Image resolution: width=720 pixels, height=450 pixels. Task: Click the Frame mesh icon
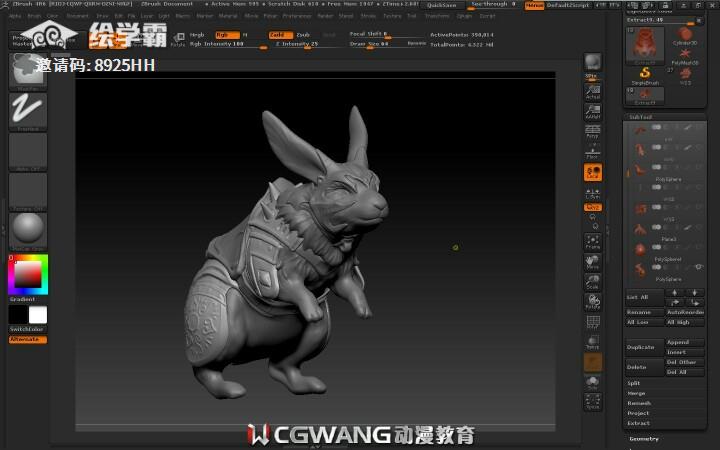pyautogui.click(x=592, y=242)
